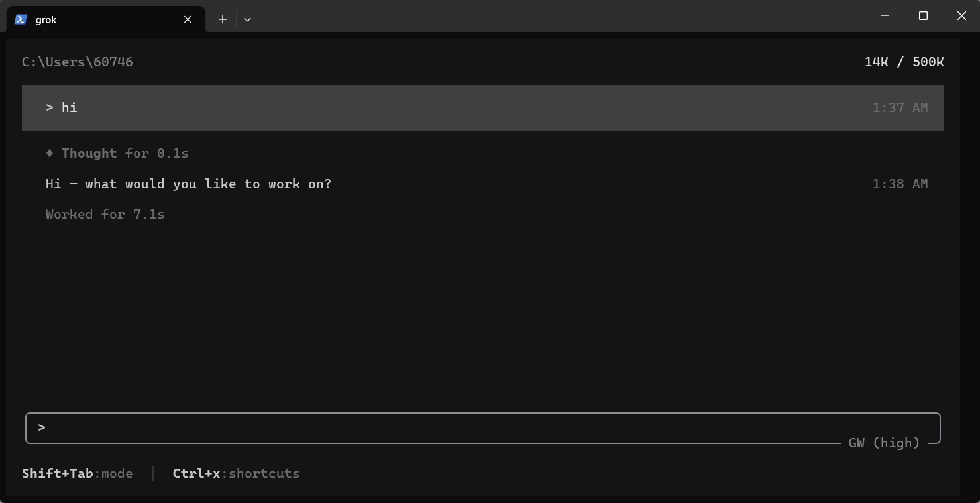Viewport: 980px width, 503px height.
Task: Open a new terminal tab
Action: pyautogui.click(x=223, y=19)
